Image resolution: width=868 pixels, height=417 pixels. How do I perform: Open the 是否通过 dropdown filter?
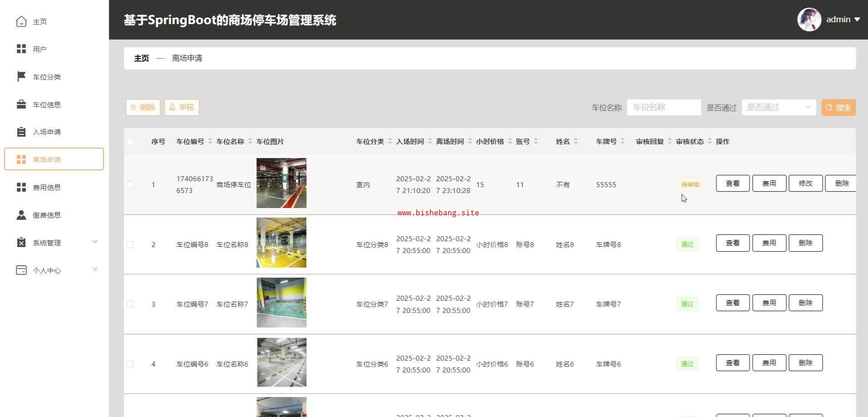[778, 107]
